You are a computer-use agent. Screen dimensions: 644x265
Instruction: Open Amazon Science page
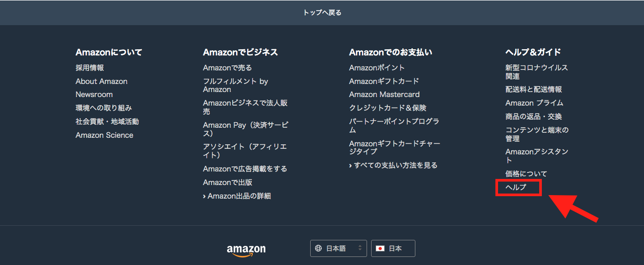[x=104, y=135]
